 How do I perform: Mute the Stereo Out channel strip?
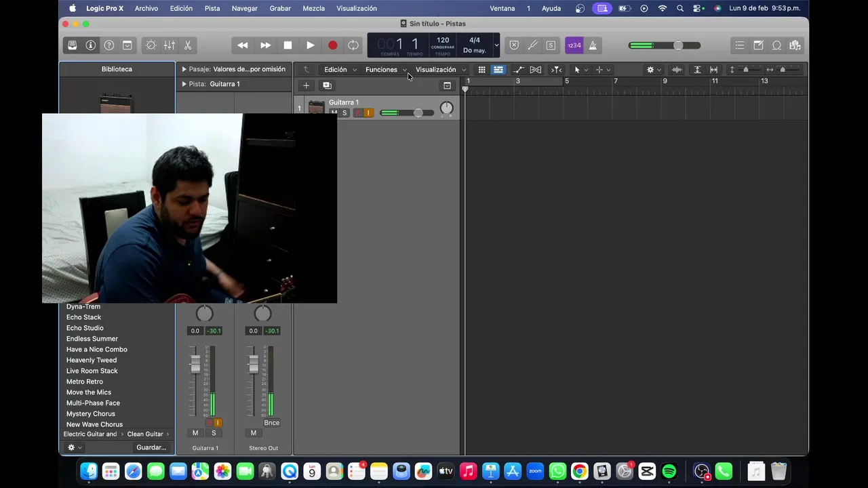point(254,433)
